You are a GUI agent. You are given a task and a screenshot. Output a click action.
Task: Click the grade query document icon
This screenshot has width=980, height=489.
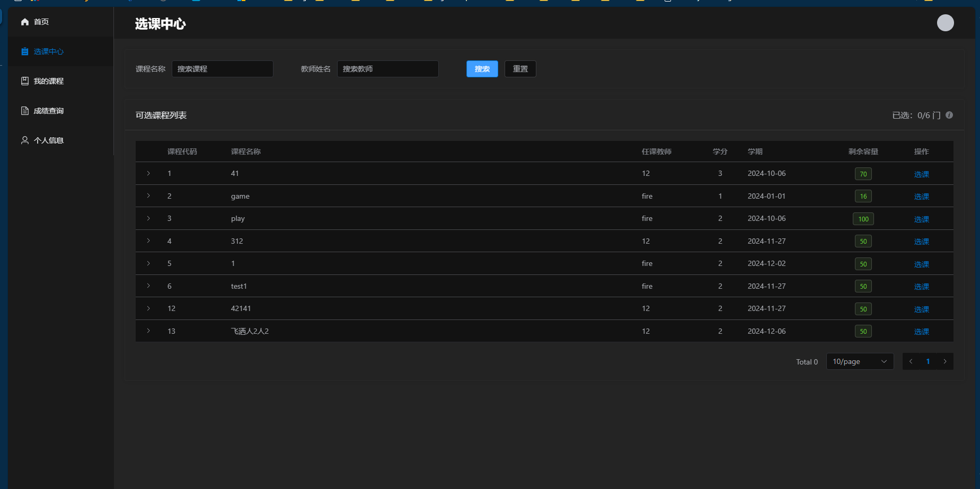24,111
